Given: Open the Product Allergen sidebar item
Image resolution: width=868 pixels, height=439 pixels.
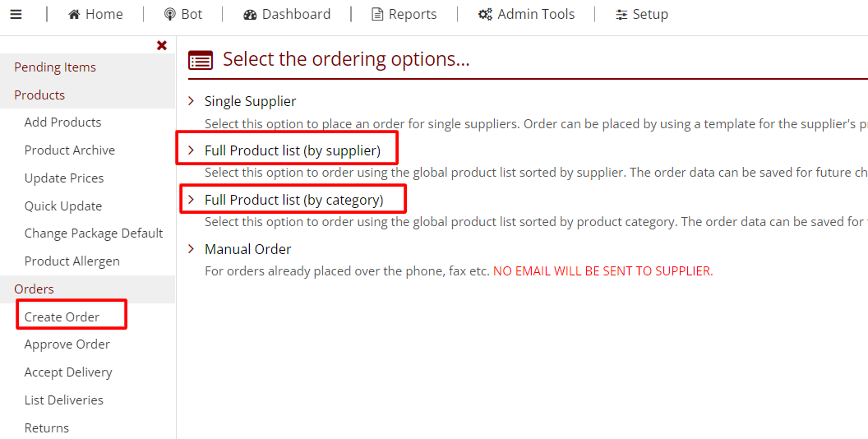Looking at the screenshot, I should click(x=72, y=261).
